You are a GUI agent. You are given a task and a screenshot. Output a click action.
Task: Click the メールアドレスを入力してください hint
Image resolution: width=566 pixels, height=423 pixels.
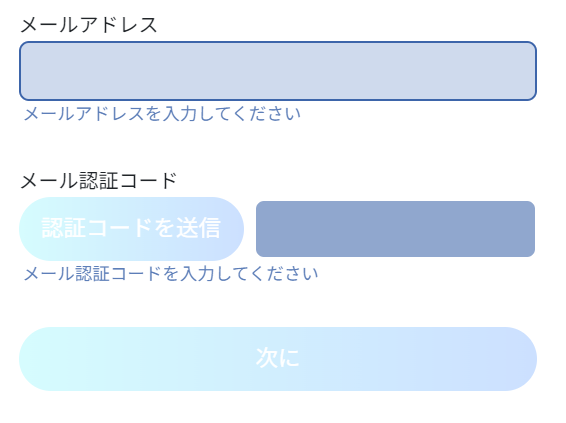(162, 114)
